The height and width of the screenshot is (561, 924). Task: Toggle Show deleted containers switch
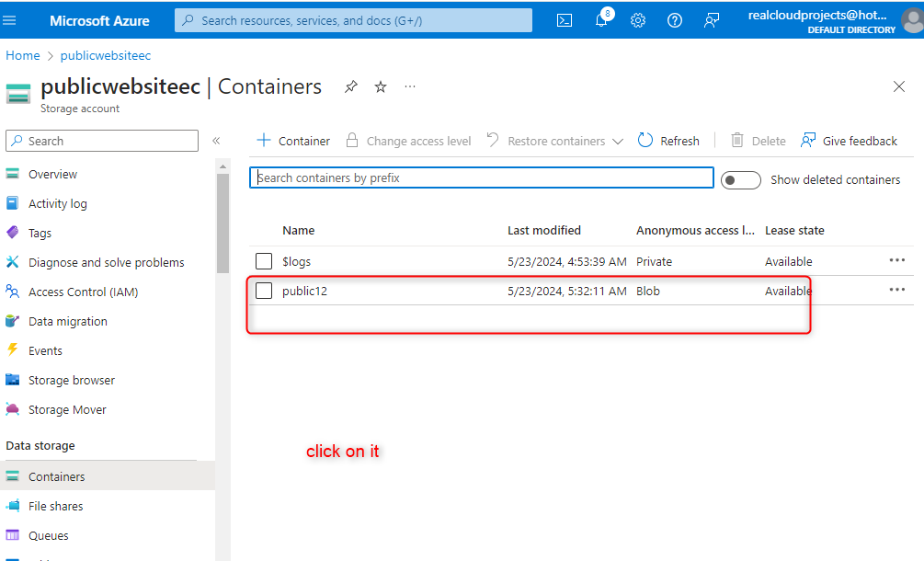tap(740, 179)
